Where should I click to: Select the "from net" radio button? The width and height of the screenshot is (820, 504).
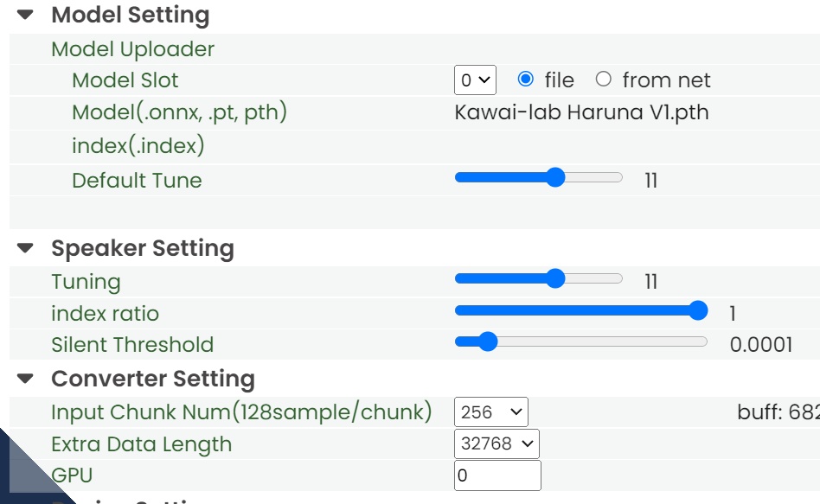click(604, 80)
